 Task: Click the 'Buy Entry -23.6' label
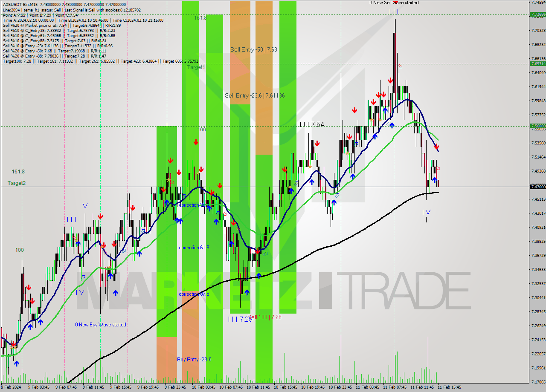coord(194,359)
